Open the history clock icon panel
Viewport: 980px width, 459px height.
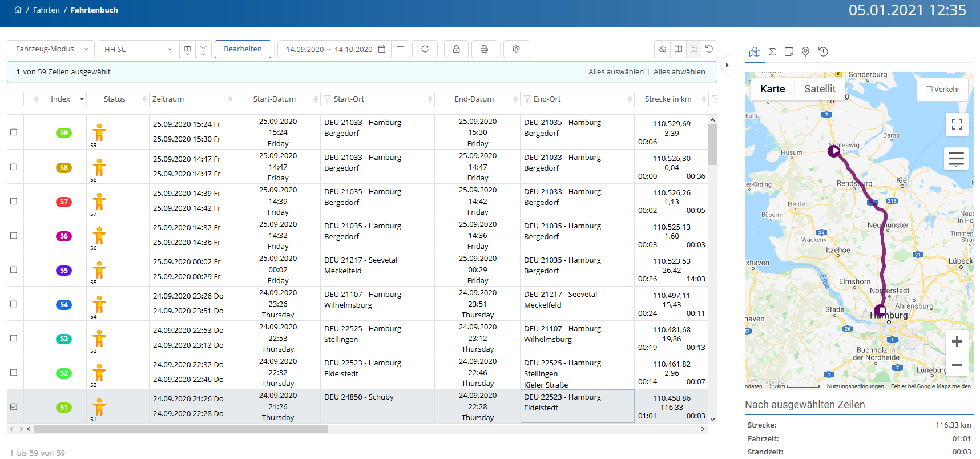click(823, 52)
